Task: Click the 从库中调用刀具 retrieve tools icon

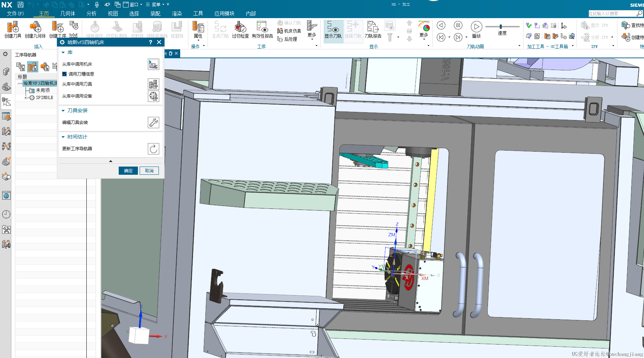Action: pos(154,84)
